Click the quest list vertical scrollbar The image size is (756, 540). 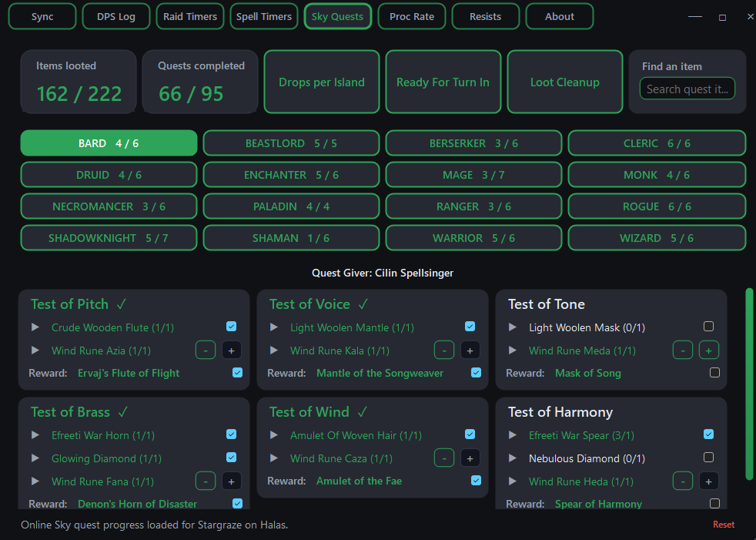coord(749,384)
